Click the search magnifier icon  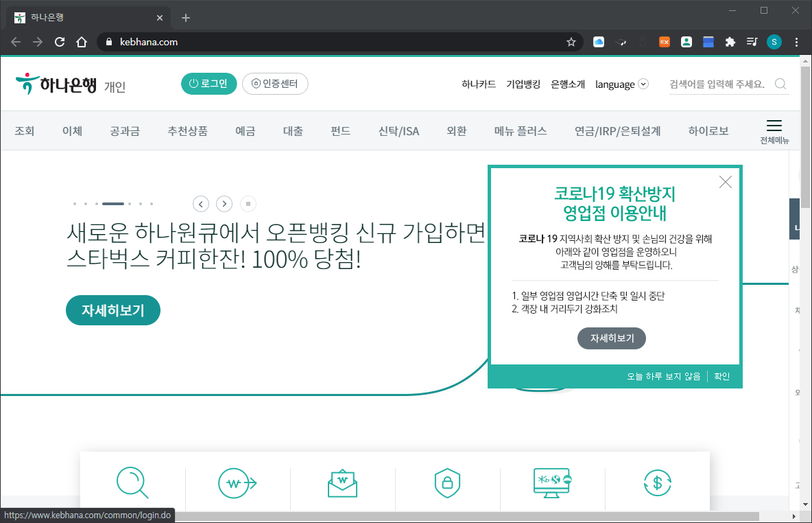[x=780, y=84]
